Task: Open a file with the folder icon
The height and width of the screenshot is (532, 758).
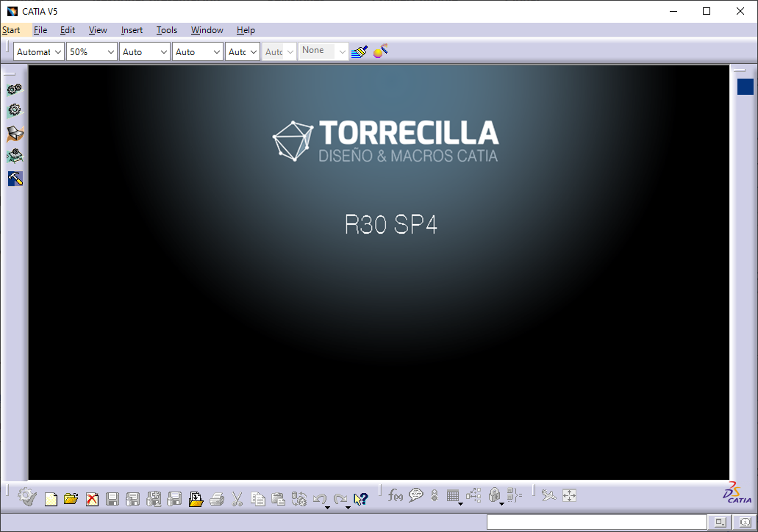Action: pos(71,499)
